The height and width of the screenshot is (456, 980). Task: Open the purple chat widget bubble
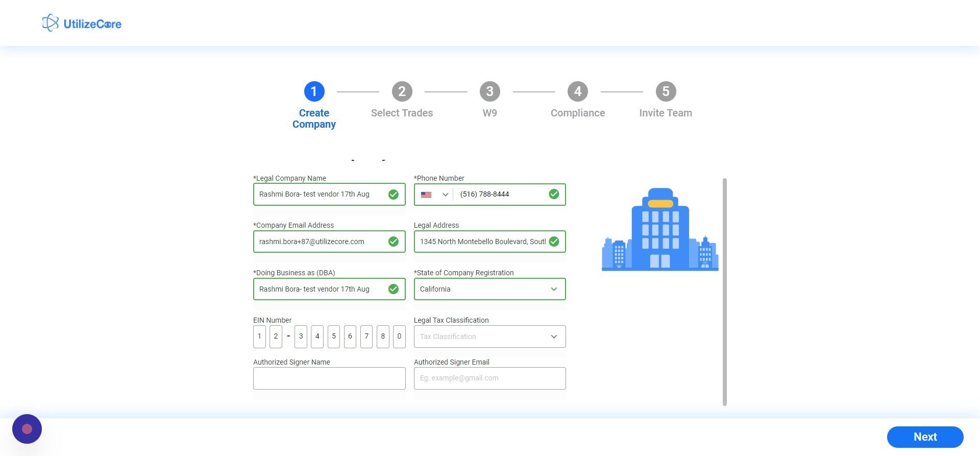click(27, 429)
